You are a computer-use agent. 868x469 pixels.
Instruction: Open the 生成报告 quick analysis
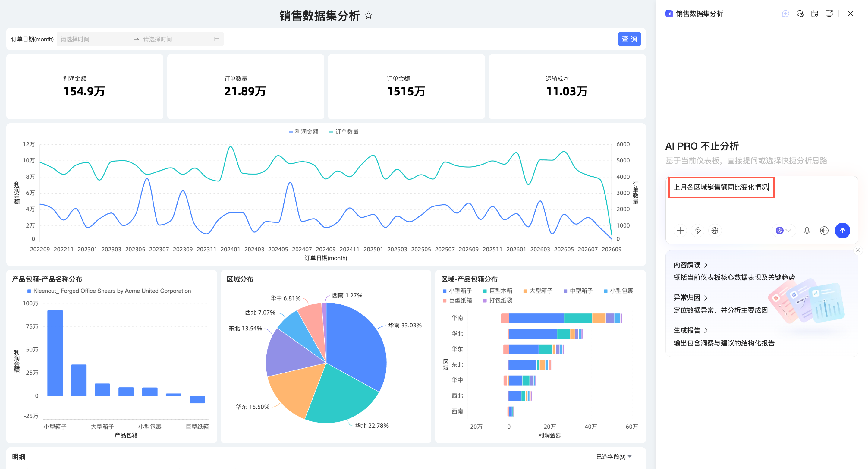click(x=690, y=330)
